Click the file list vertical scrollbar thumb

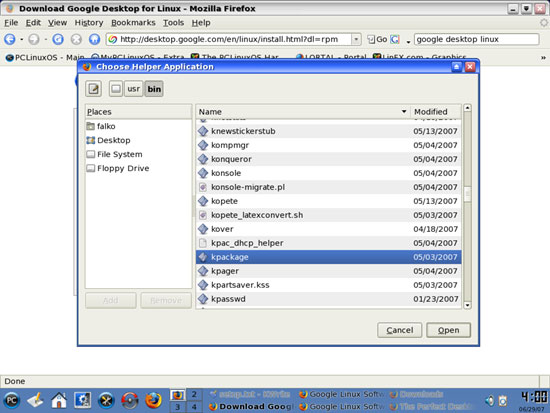tap(467, 194)
